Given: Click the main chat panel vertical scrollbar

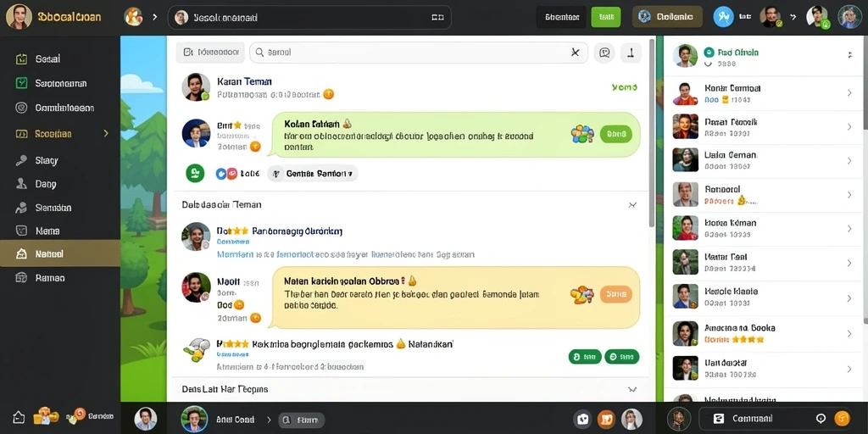Looking at the screenshot, I should (652, 133).
